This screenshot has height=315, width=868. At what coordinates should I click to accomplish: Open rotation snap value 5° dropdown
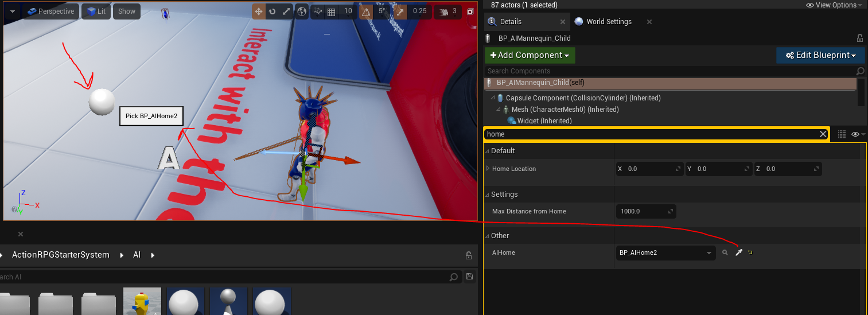click(381, 11)
